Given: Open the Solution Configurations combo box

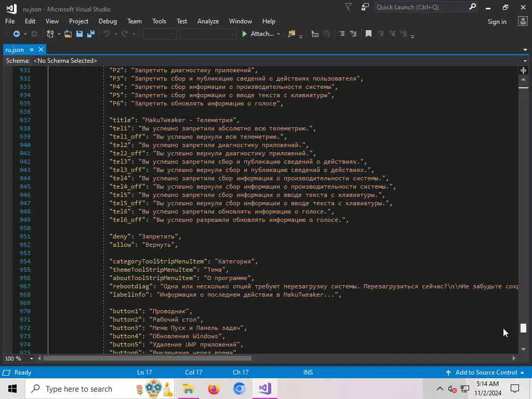Looking at the screenshot, I should pyautogui.click(x=159, y=34).
